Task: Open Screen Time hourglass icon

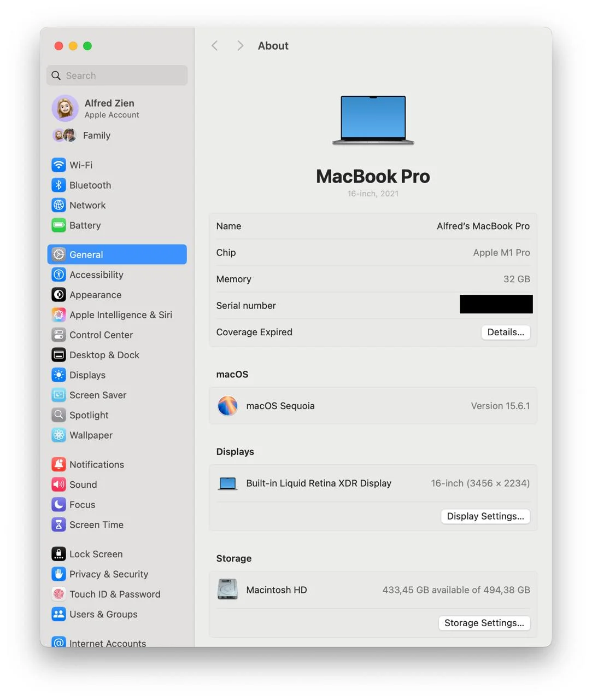Action: coord(58,524)
